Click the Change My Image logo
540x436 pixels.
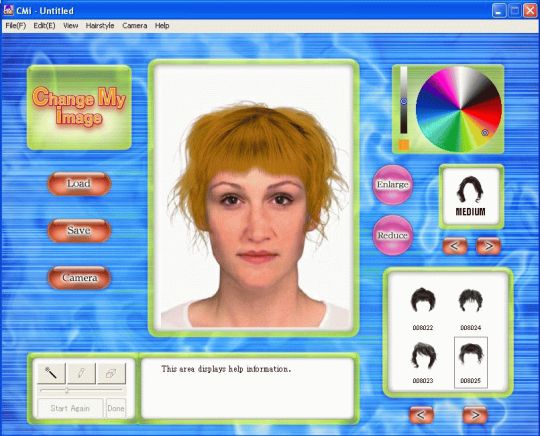(79, 108)
